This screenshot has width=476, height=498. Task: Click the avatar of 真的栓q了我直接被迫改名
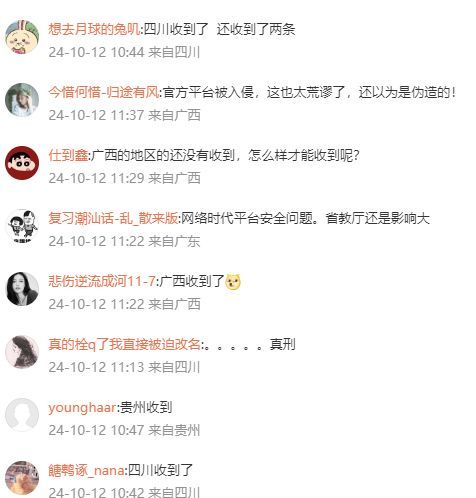click(22, 352)
